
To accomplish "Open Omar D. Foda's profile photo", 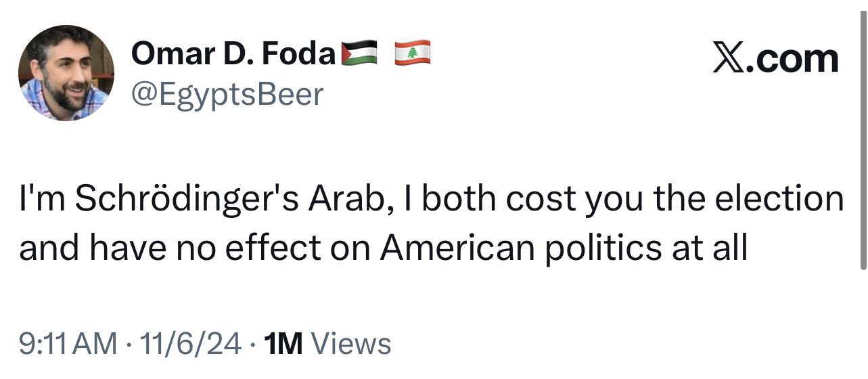I will point(66,73).
